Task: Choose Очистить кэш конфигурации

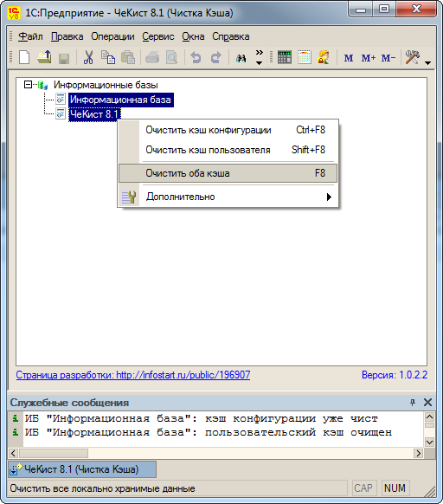Action: tap(228, 130)
